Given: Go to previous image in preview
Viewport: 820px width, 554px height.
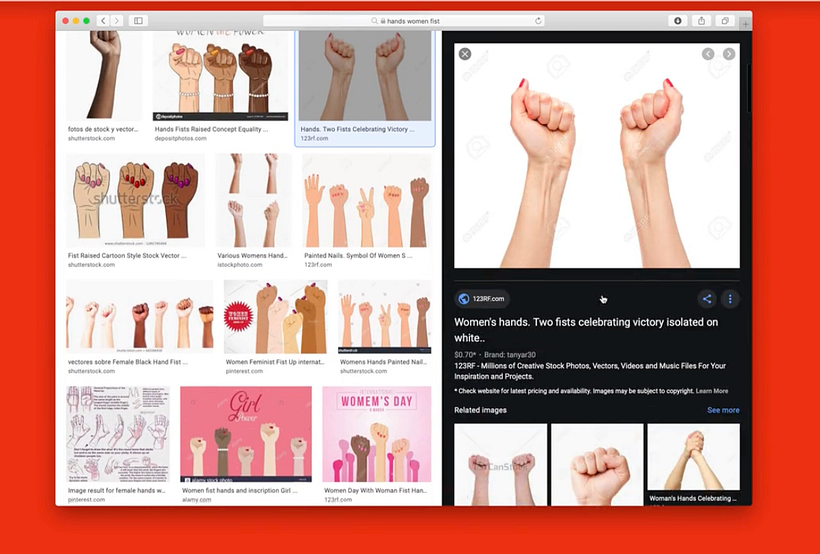Looking at the screenshot, I should 708,54.
